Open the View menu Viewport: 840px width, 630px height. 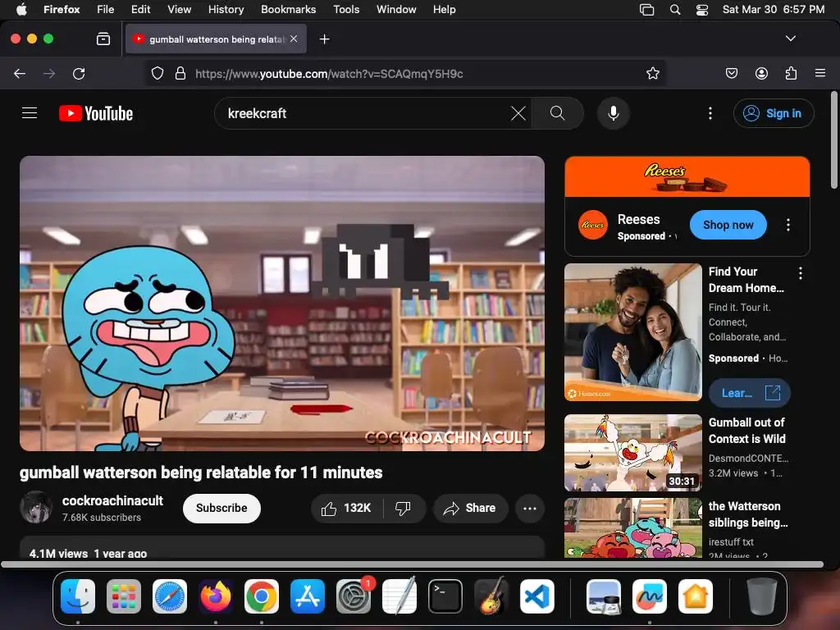coord(179,9)
